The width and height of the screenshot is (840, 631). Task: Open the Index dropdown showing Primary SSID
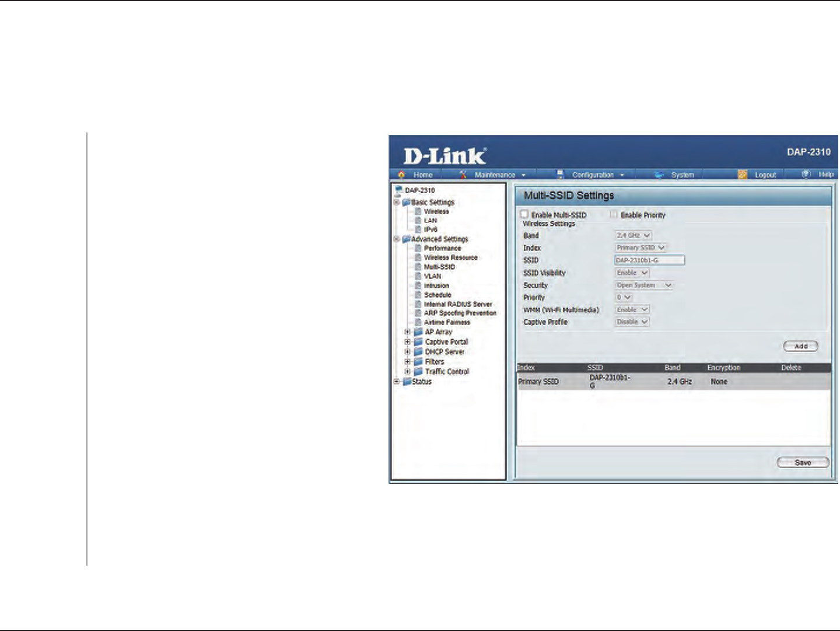point(640,247)
